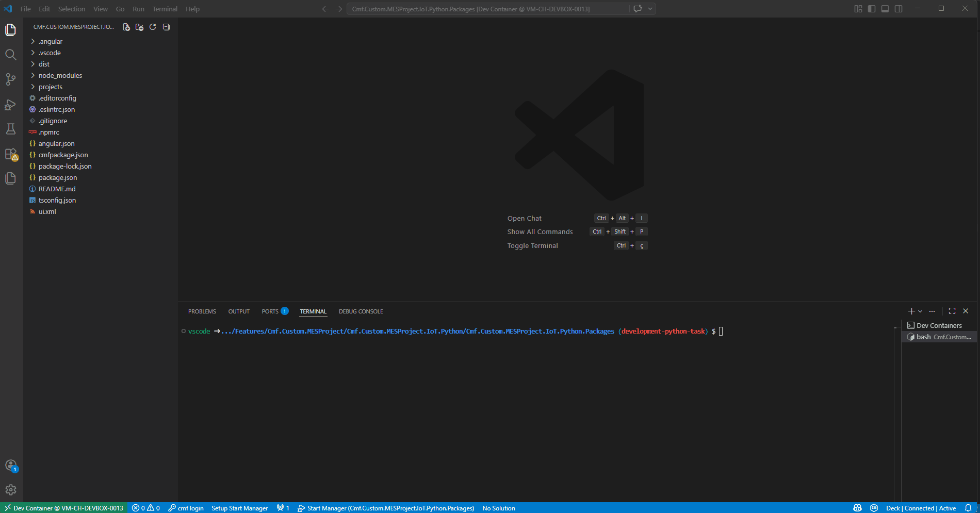This screenshot has width=980, height=513.
Task: Click cmf login in the status bar
Action: [186, 508]
